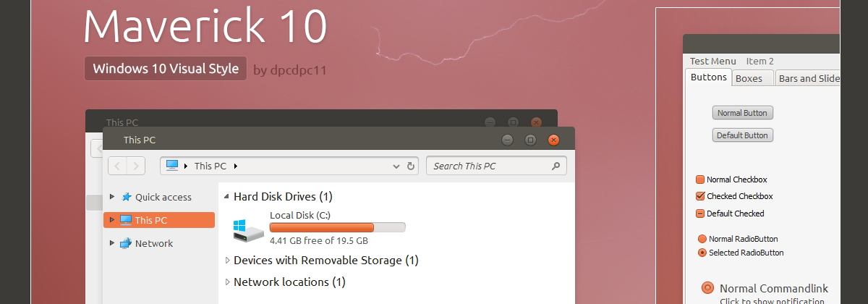This screenshot has width=868, height=304.
Task: Click the This PC breadcrumb in address bar
Action: [210, 166]
